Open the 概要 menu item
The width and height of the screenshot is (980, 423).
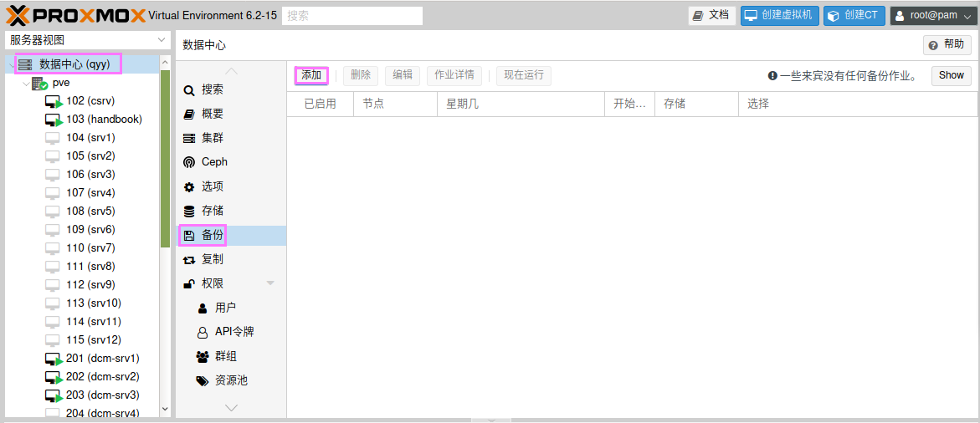tap(231, 115)
